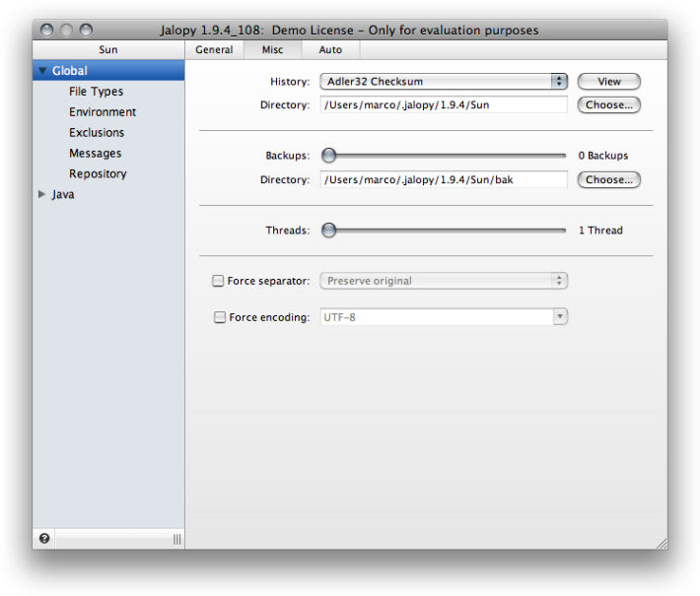The height and width of the screenshot is (596, 700).
Task: Click the Backups slider knob
Action: [329, 156]
